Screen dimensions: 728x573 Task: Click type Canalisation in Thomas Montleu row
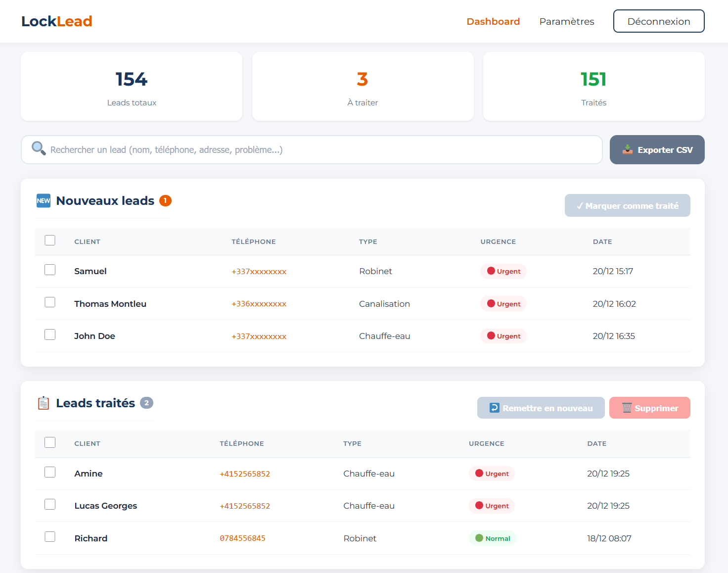coord(385,304)
